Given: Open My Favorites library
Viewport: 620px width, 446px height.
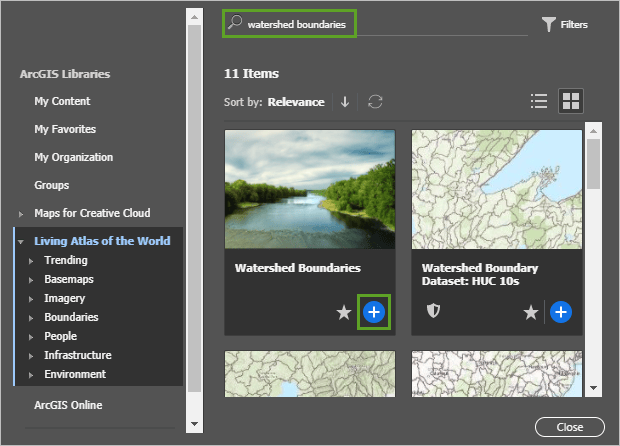Looking at the screenshot, I should pyautogui.click(x=65, y=129).
